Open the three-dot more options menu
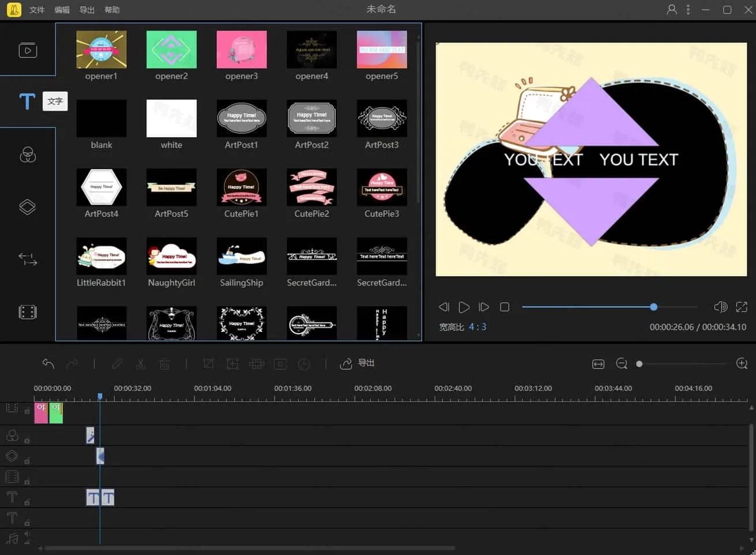The height and width of the screenshot is (555, 756). [x=688, y=10]
